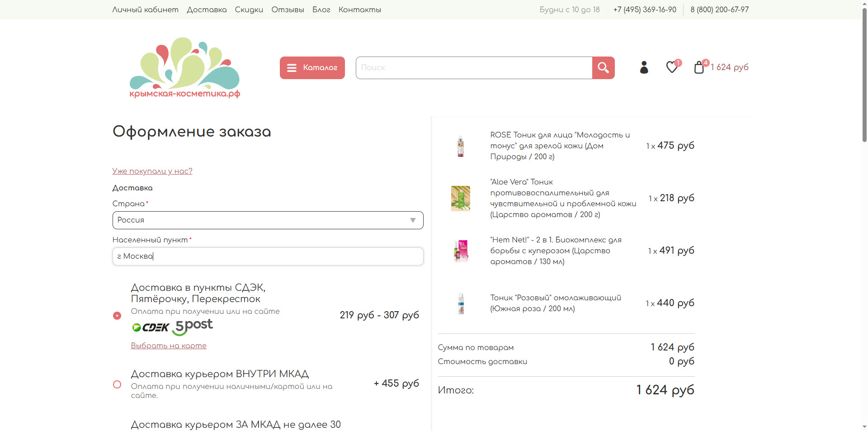Call phone number +7 (495) 369-16-90

click(645, 9)
